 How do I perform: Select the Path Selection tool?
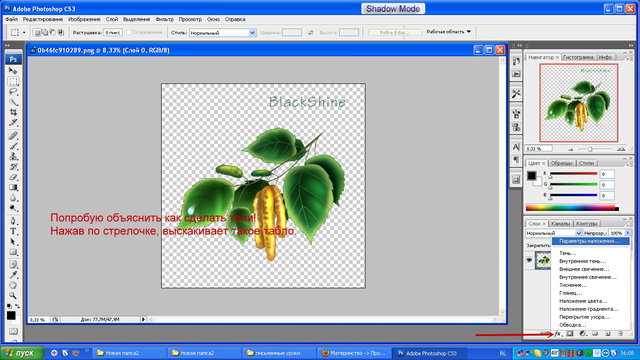(x=13, y=242)
